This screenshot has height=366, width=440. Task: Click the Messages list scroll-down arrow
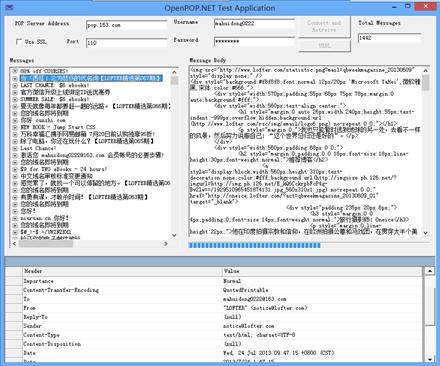point(174,235)
